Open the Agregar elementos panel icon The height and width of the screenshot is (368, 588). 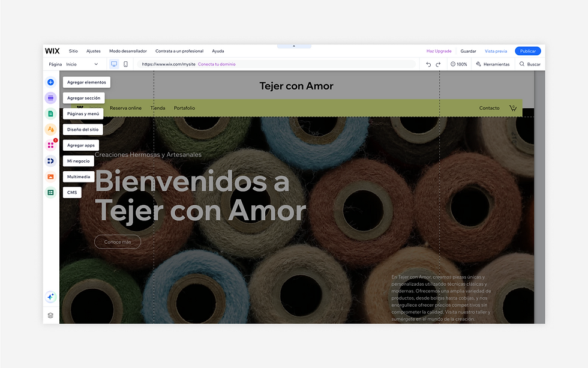50,82
